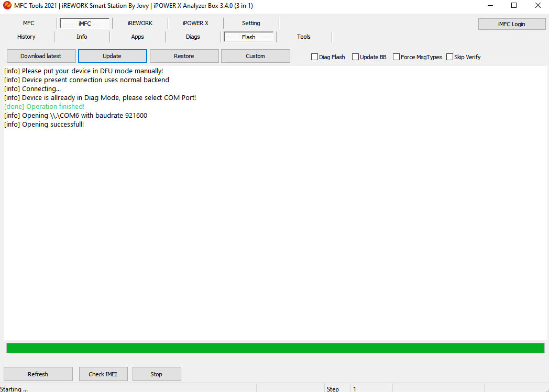Tick the Update BB checkbox

pyautogui.click(x=355, y=57)
